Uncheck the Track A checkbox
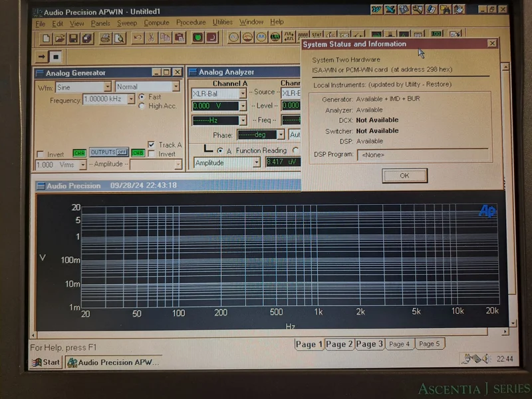The width and height of the screenshot is (532, 399). pos(152,144)
